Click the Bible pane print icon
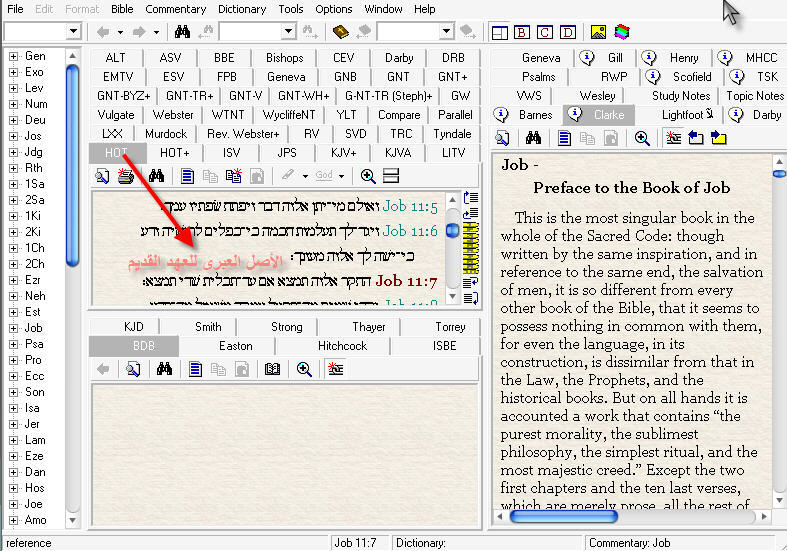Viewport: 787px width, 551px height. [125, 176]
